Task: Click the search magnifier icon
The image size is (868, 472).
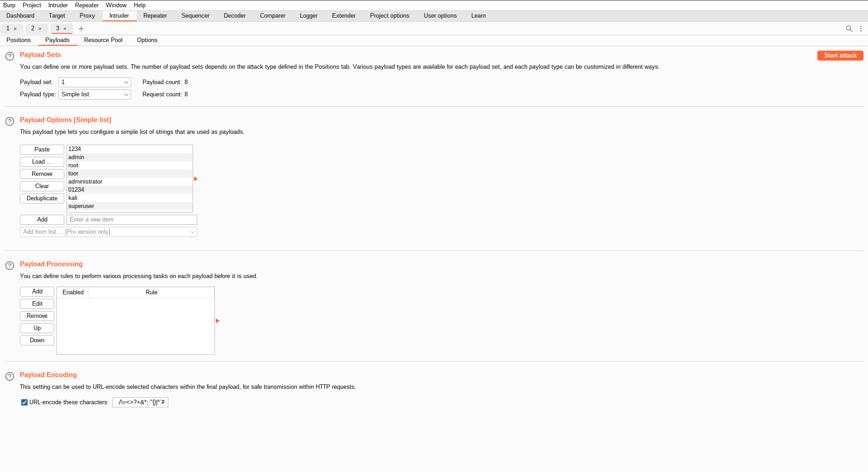Action: point(849,28)
